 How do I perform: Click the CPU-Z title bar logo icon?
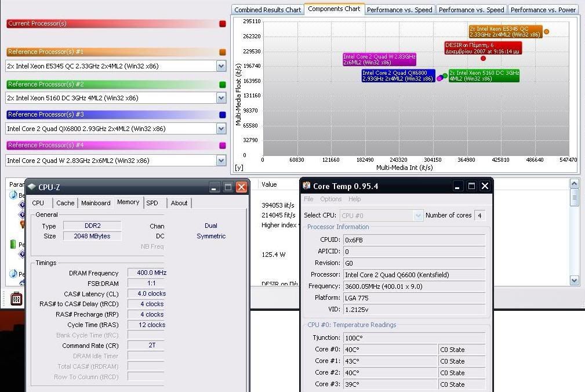pos(32,187)
